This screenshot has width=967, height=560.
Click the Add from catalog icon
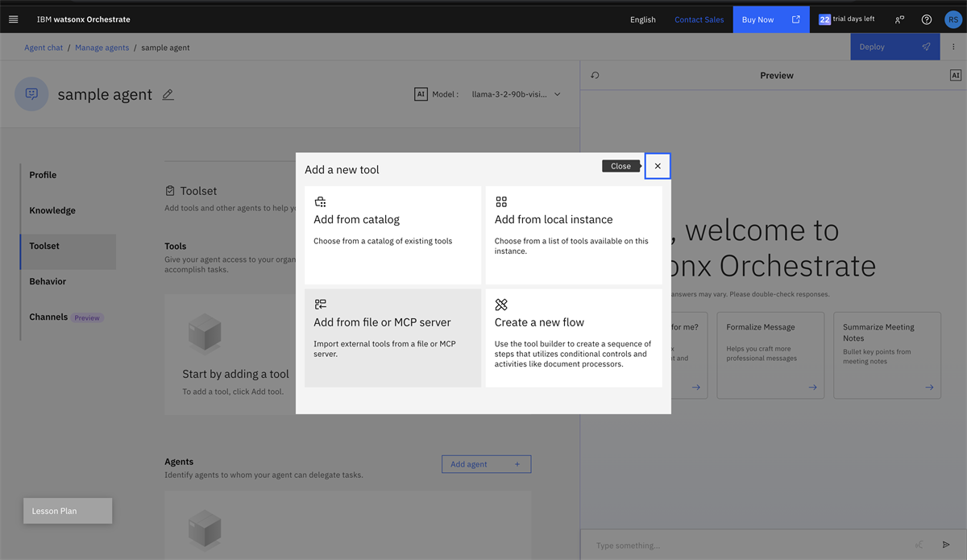pos(320,201)
